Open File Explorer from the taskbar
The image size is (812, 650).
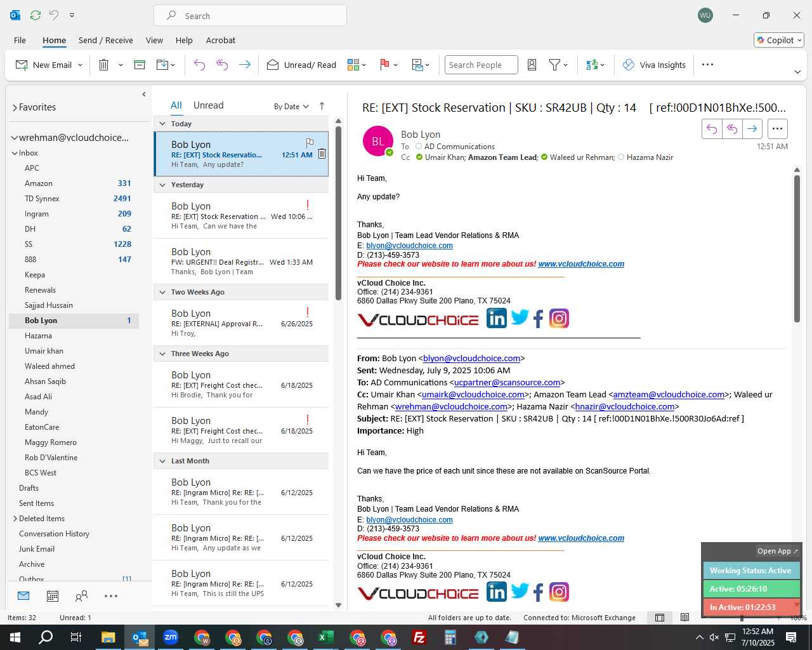[x=108, y=637]
